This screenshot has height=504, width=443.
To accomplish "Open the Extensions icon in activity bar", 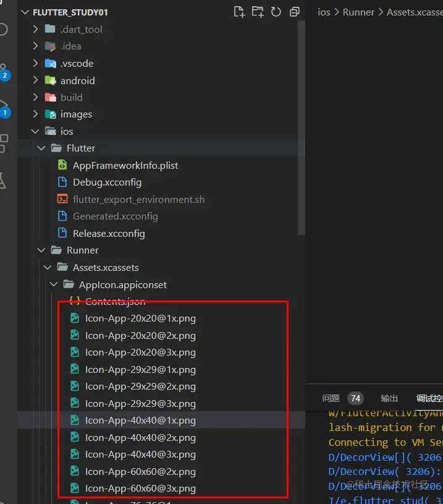I will (3, 143).
